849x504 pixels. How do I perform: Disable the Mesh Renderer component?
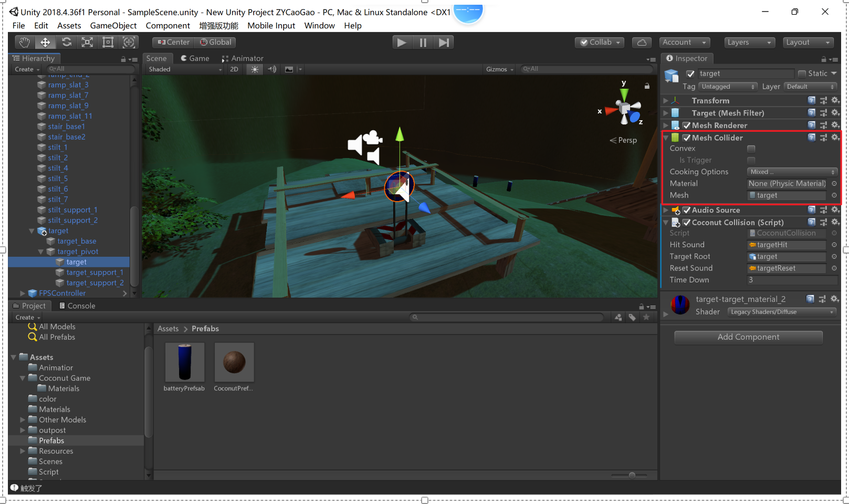687,125
